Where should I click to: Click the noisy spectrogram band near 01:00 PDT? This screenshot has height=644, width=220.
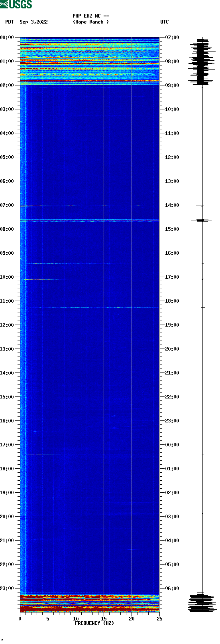(x=90, y=63)
